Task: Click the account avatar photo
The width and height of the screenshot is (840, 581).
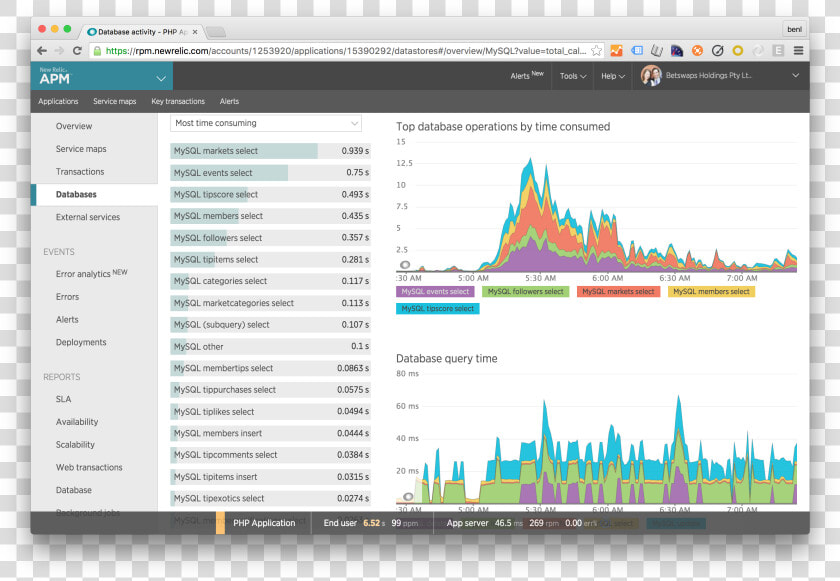Action: point(651,76)
